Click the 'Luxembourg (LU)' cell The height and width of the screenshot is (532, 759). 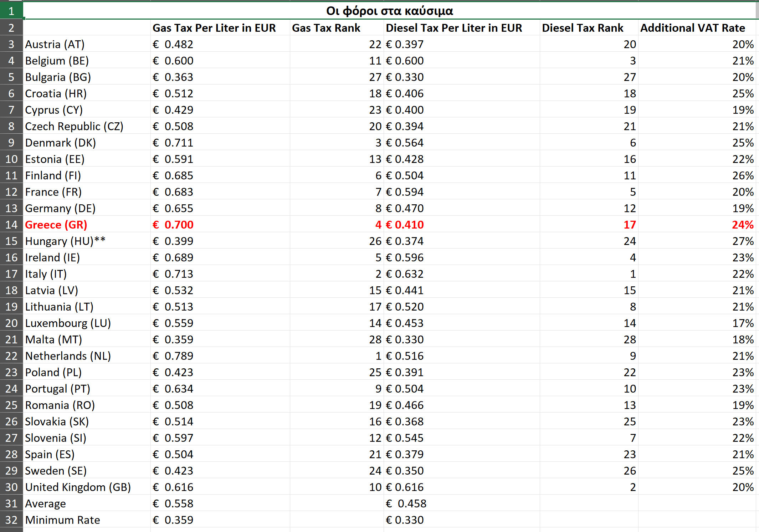[87, 323]
